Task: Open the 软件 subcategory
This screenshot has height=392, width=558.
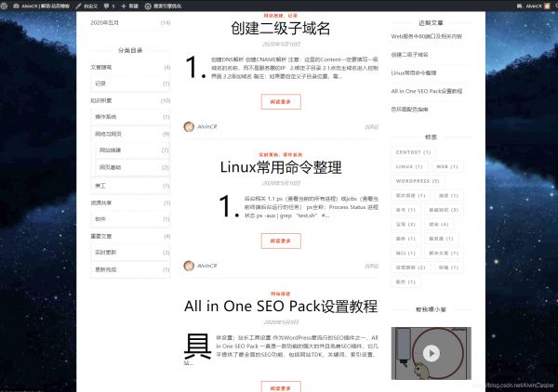Action: (x=100, y=219)
